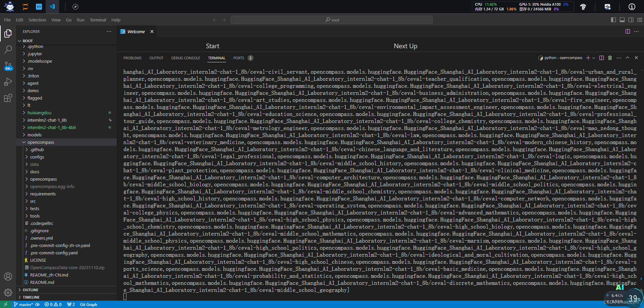Image resolution: width=644 pixels, height=308 pixels.
Task: Click forwarded ports indicator showing 2
Action: [x=71, y=304]
